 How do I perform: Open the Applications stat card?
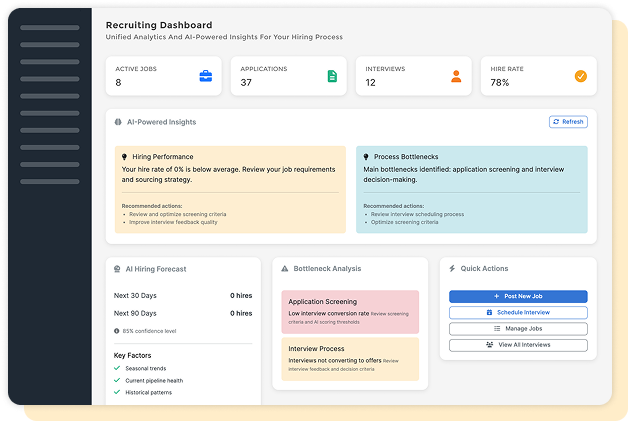click(288, 76)
